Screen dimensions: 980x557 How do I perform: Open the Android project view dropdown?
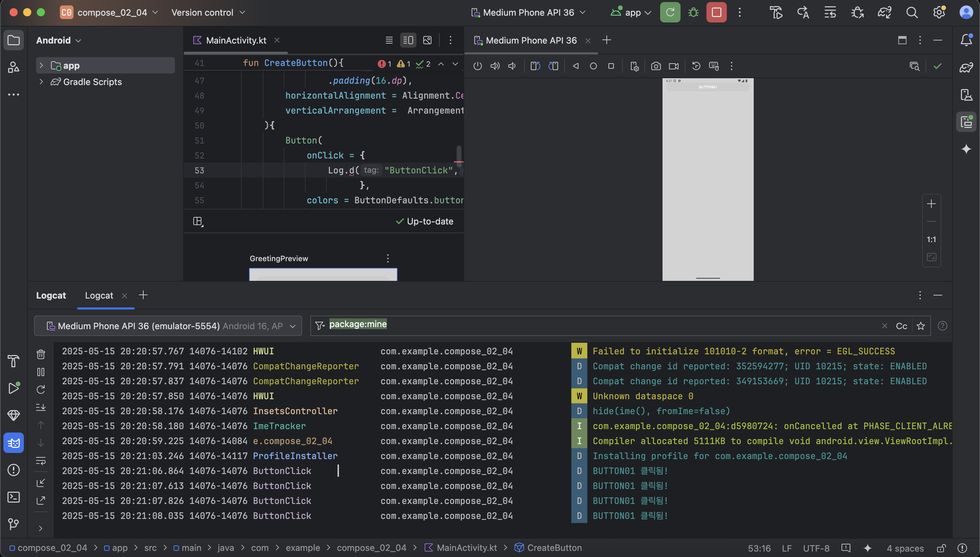[59, 40]
